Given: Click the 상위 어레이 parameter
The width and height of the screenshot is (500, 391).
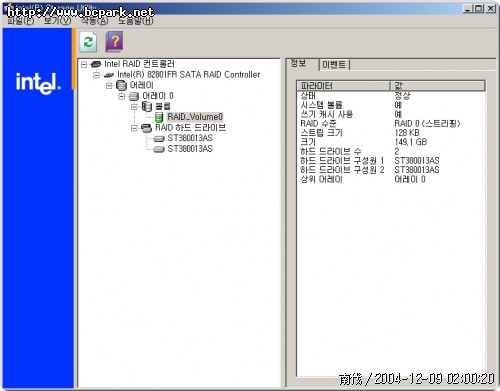Looking at the screenshot, I should point(321,180).
